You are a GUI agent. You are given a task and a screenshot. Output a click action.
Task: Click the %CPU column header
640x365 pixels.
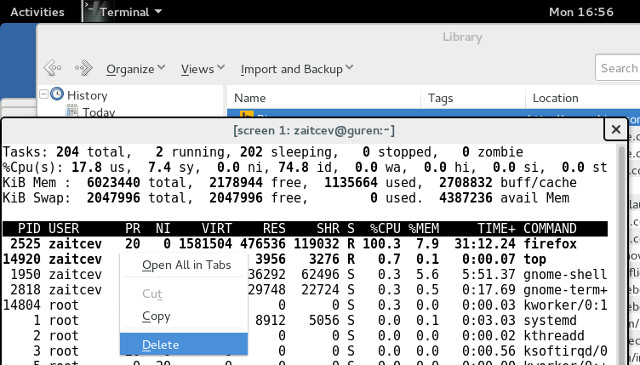tap(385, 228)
